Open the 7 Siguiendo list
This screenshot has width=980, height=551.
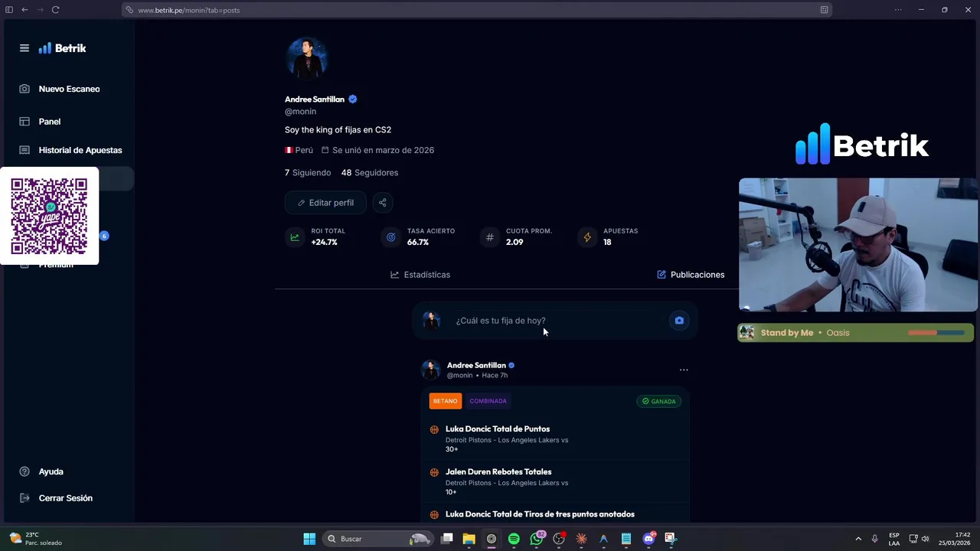pos(308,173)
